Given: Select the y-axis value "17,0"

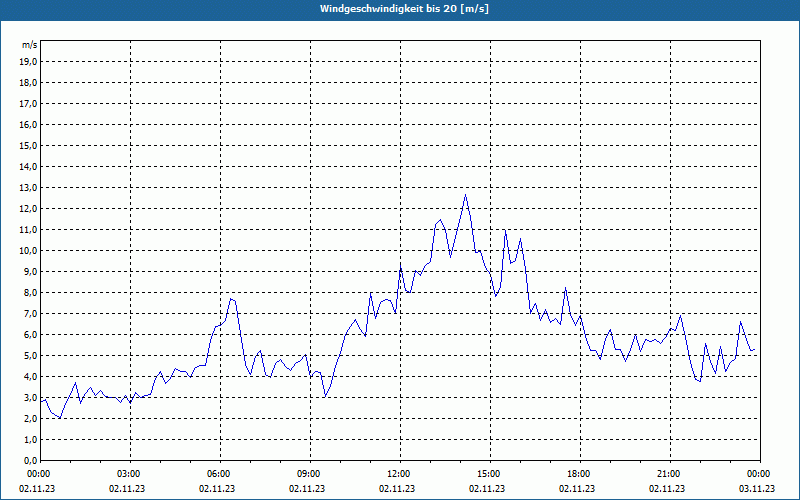Looking at the screenshot, I should point(29,104).
